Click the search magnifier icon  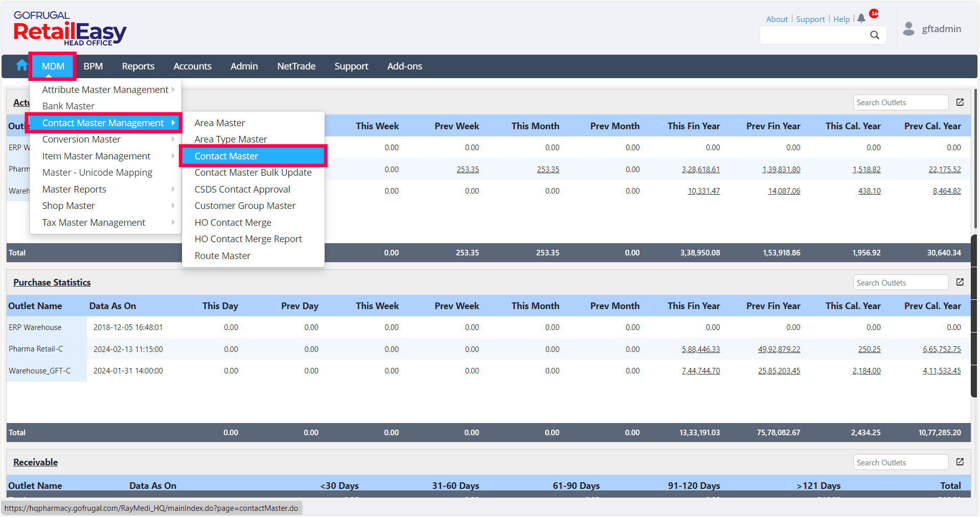coord(875,35)
